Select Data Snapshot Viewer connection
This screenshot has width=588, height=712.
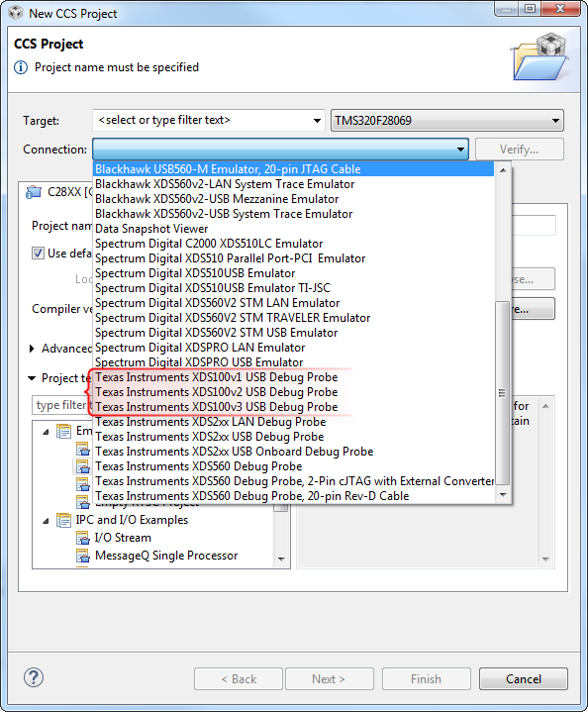293,229
